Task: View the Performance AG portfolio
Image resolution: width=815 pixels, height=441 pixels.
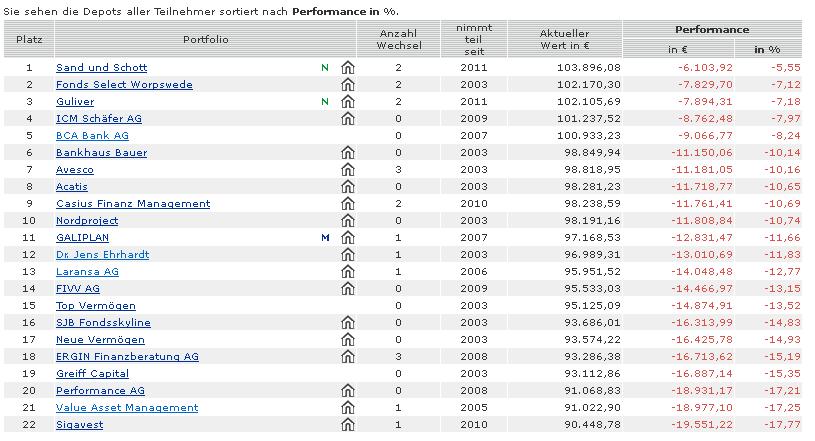Action: click(x=100, y=391)
